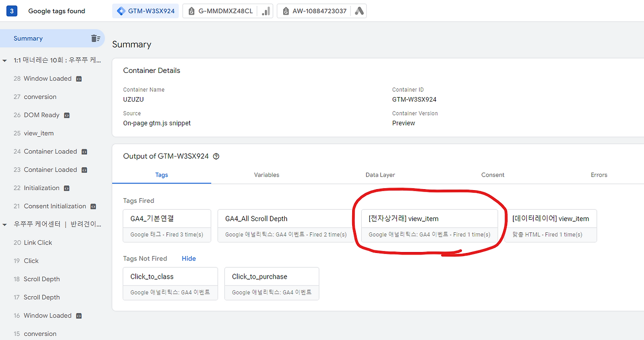Viewport: 644px width, 340px height.
Task: Switch to the Variables tab
Action: [x=267, y=175]
